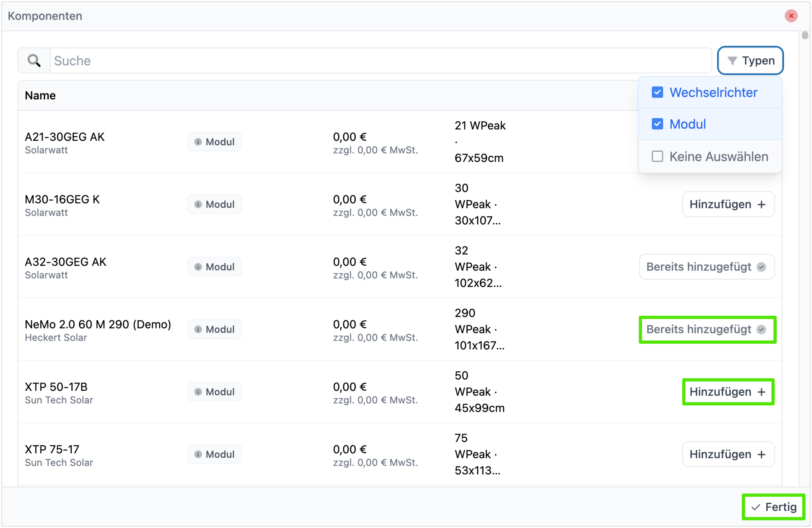Image resolution: width=812 pixels, height=528 pixels.
Task: Select Wechselrichter label in filter menu
Action: tap(713, 92)
